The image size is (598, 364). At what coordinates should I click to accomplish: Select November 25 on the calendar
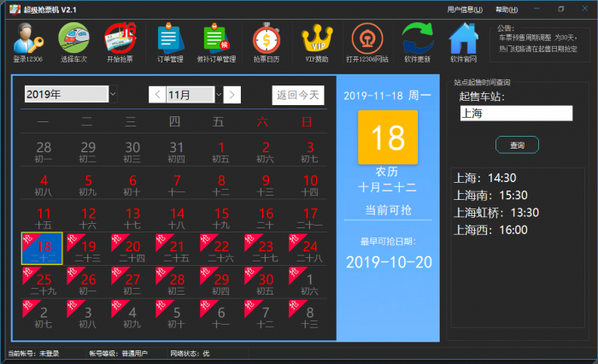(44, 283)
